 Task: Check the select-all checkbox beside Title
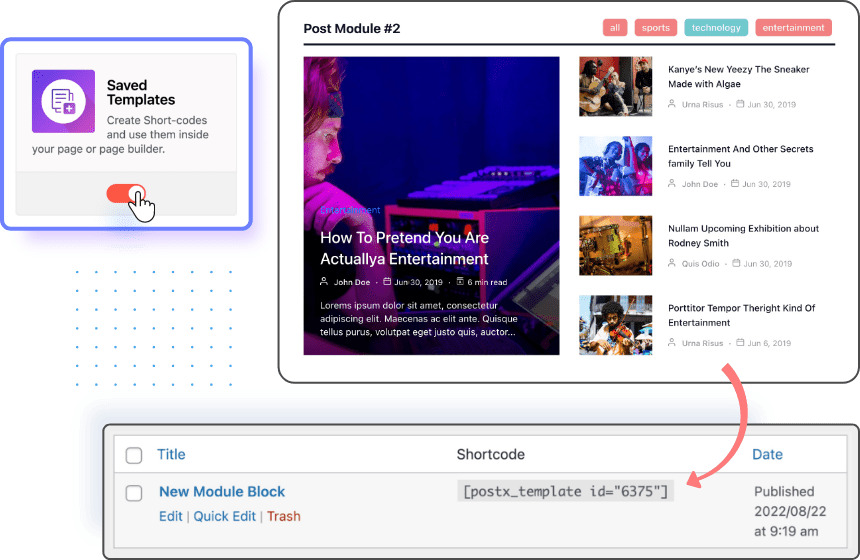(134, 455)
